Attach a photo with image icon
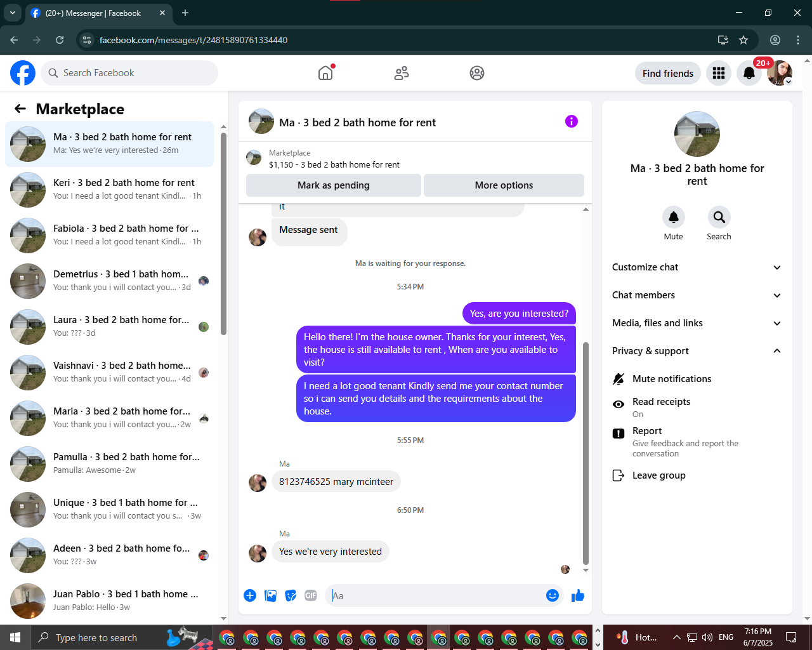812x650 pixels. pos(270,595)
